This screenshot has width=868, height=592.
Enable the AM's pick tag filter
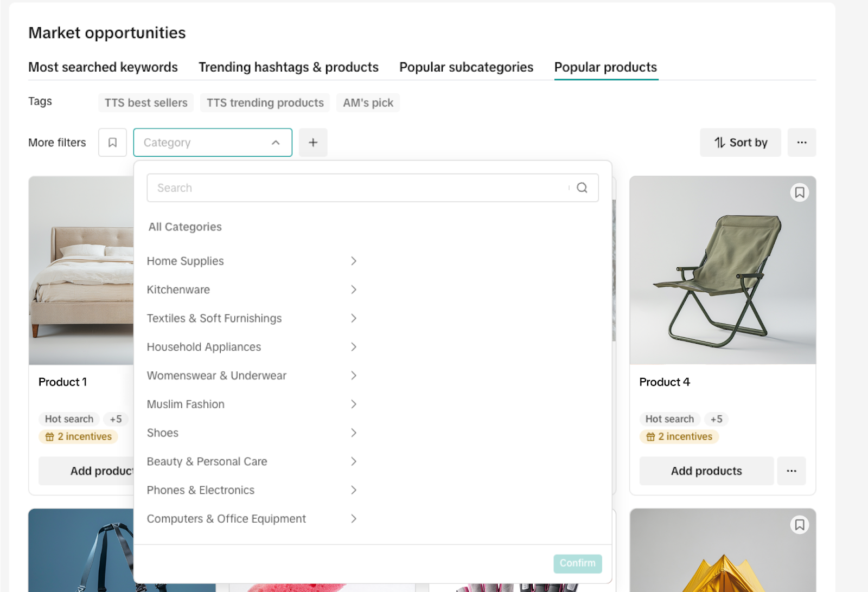(368, 102)
